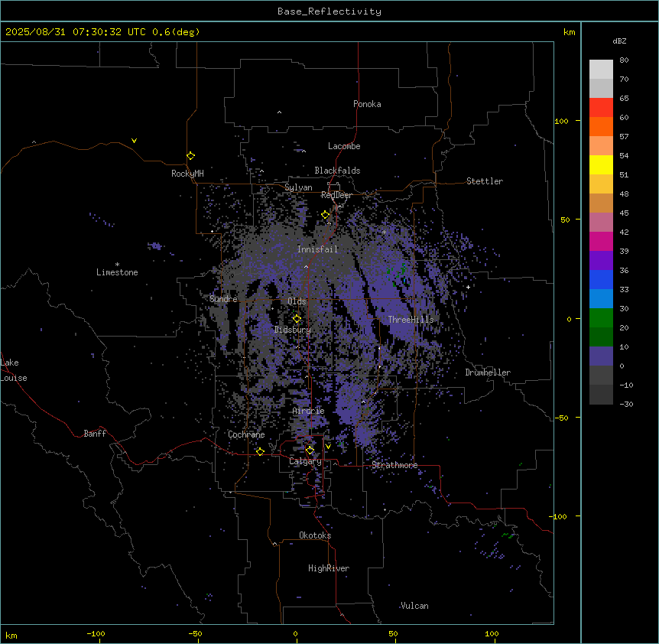Select the blue 36 dBZ legend swatch
Image resolution: width=659 pixels, height=644 pixels.
(601, 279)
